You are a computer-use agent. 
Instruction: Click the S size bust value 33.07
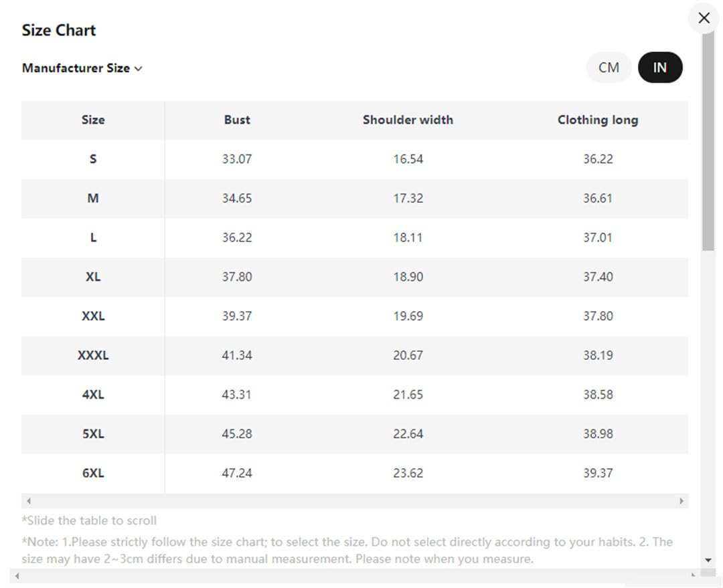pos(237,159)
